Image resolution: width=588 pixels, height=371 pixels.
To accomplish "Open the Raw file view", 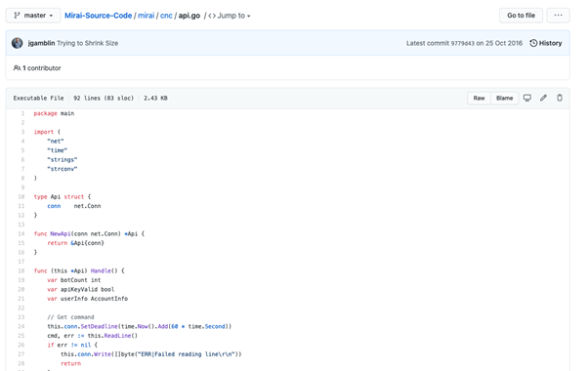I will pyautogui.click(x=479, y=99).
